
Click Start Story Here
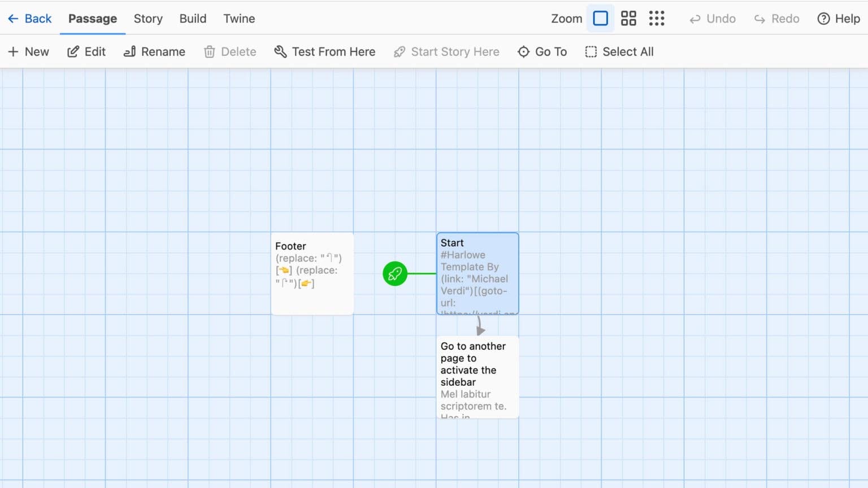click(x=446, y=51)
